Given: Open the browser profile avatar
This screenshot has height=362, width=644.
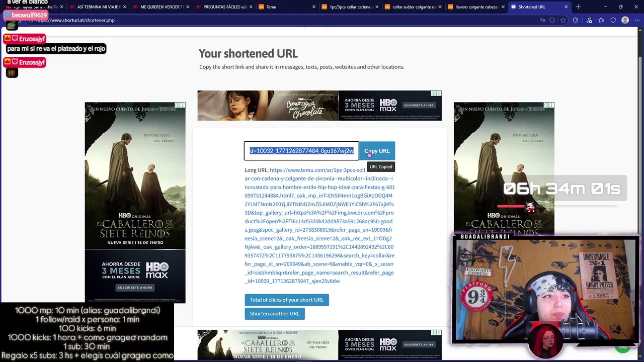Looking at the screenshot, I should 625,20.
